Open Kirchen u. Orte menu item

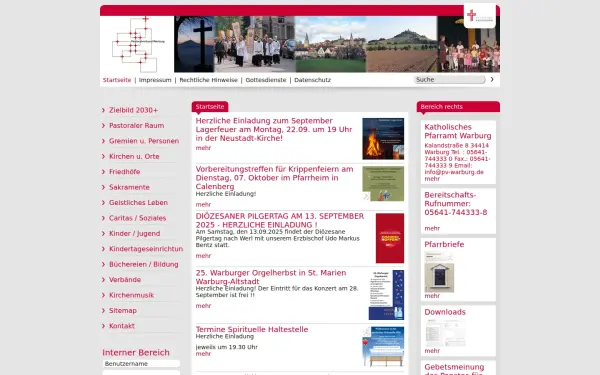point(134,156)
